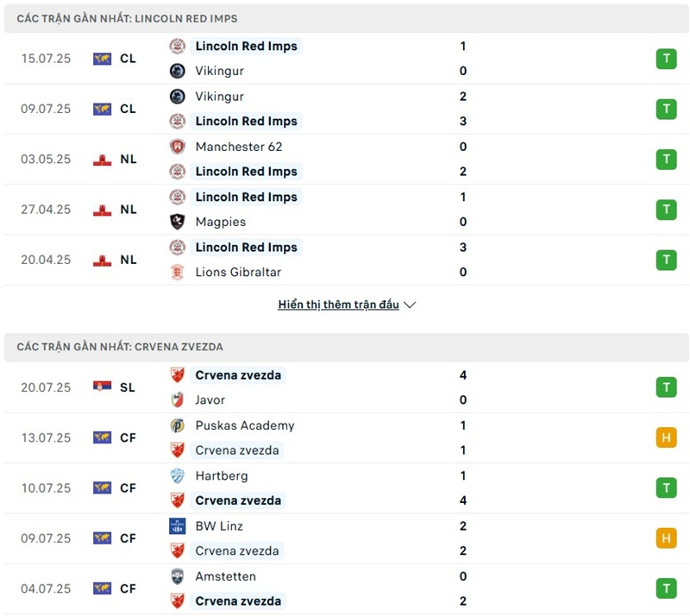690x616 pixels.
Task: Click the Vikingur team logo on 15.07.25
Action: (x=178, y=71)
